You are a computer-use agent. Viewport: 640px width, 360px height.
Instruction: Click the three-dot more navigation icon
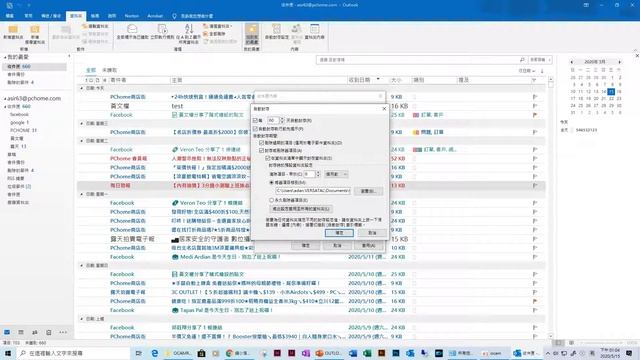click(62, 332)
